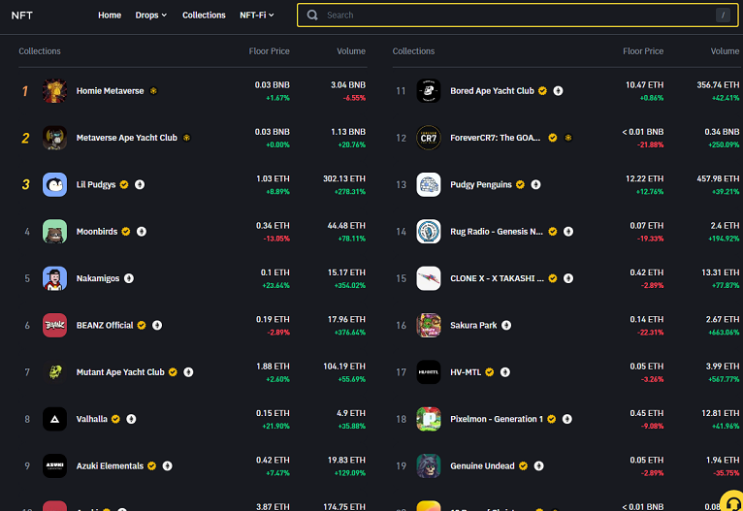Click verified badge next to HV-MTL

pyautogui.click(x=489, y=372)
